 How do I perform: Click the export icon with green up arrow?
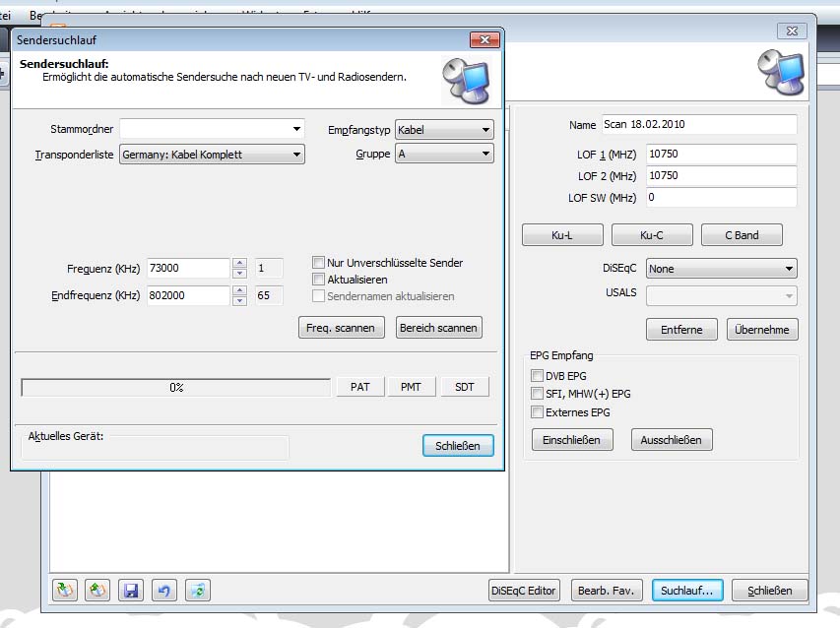[97, 591]
